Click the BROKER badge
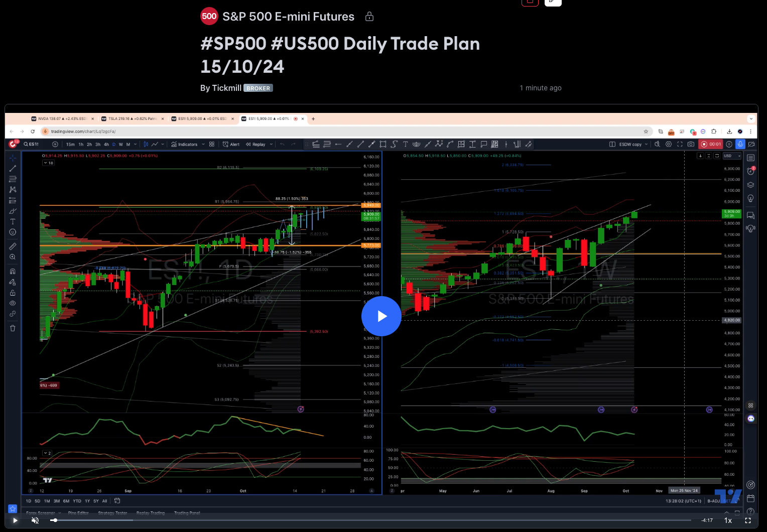 click(258, 88)
